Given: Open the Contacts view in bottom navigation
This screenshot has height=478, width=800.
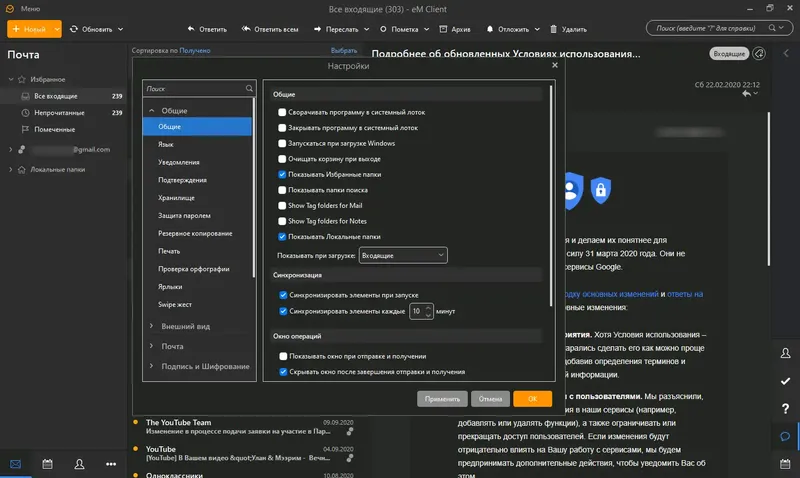Looking at the screenshot, I should pos(79,464).
